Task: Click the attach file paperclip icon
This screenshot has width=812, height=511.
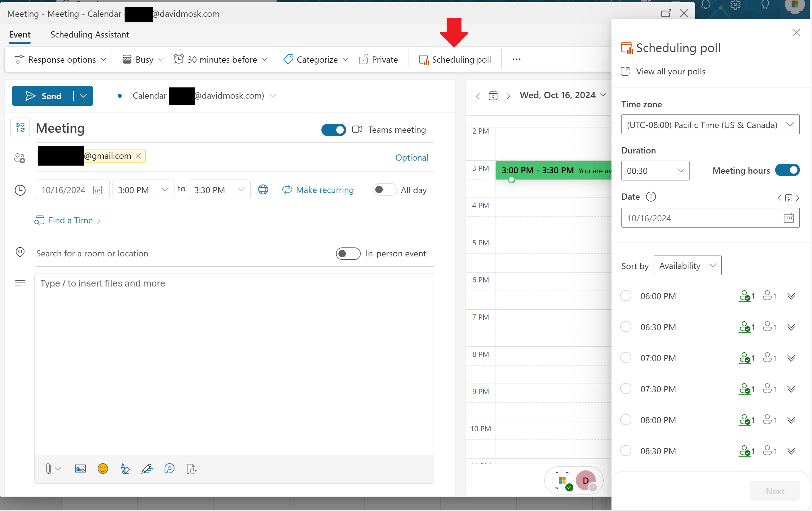Action: pyautogui.click(x=48, y=469)
